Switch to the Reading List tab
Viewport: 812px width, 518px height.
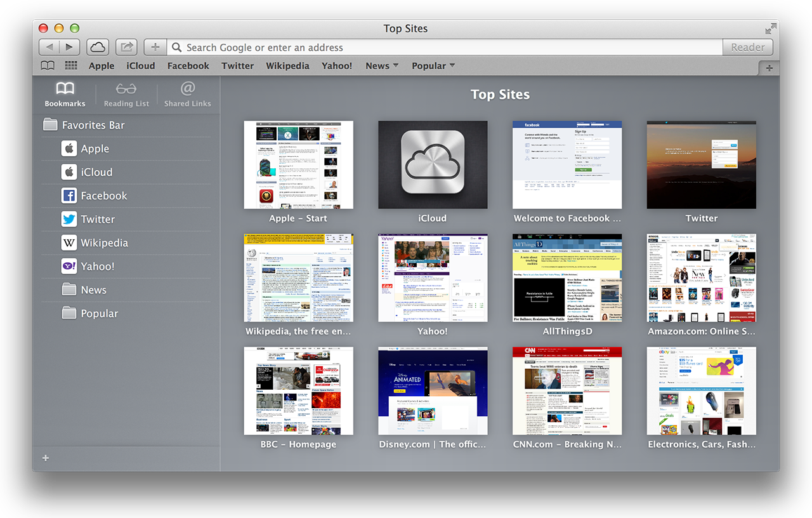point(126,94)
